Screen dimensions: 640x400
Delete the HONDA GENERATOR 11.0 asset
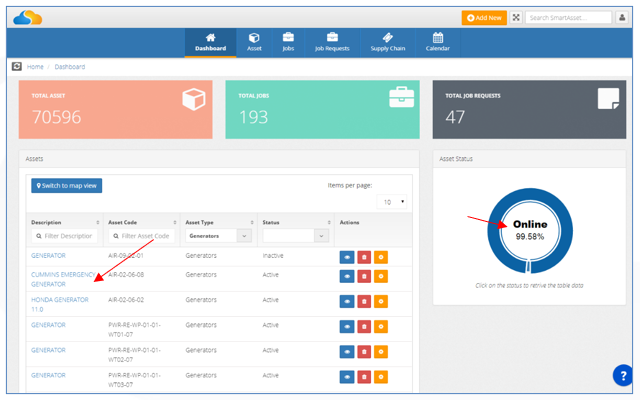point(364,302)
